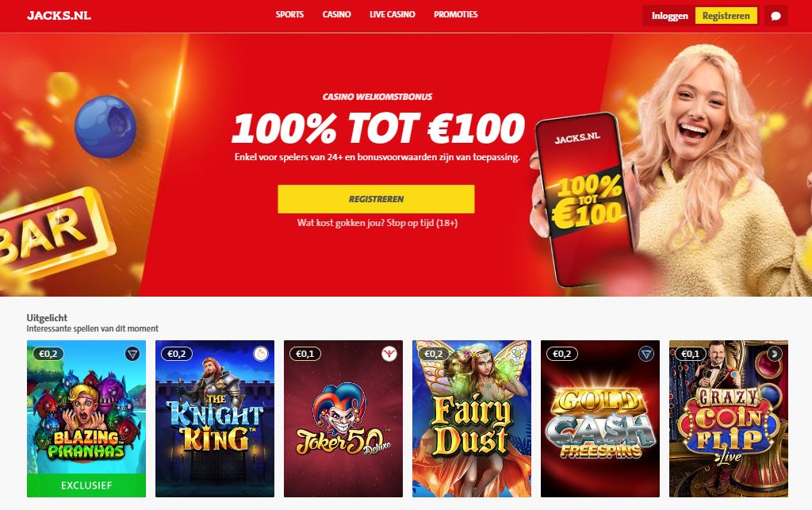Click the Registreren button in header
This screenshot has width=812, height=510.
(x=726, y=16)
